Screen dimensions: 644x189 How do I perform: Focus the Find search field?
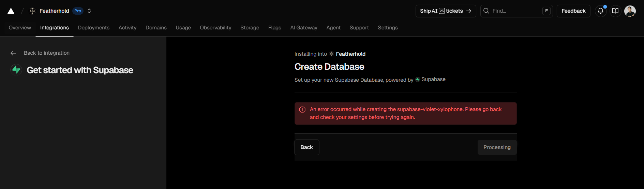(516, 11)
